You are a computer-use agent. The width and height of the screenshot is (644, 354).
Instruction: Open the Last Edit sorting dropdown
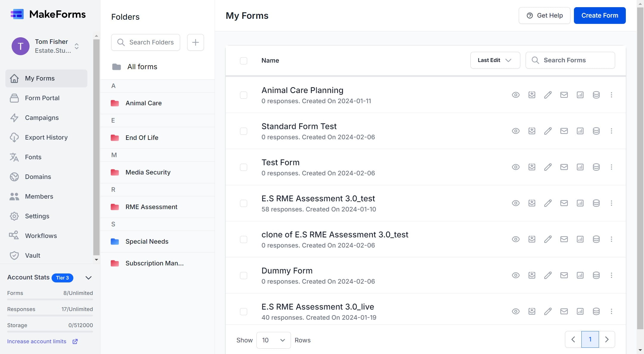point(495,60)
